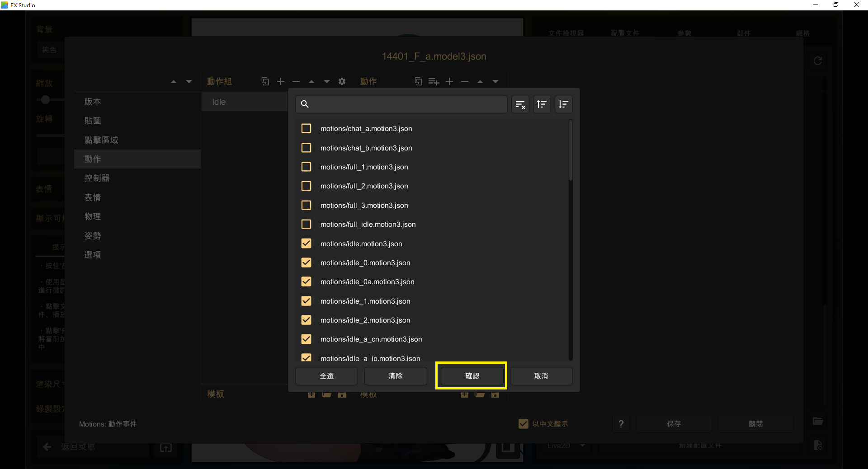
Task: Click 全選 to select all motions
Action: (x=326, y=376)
